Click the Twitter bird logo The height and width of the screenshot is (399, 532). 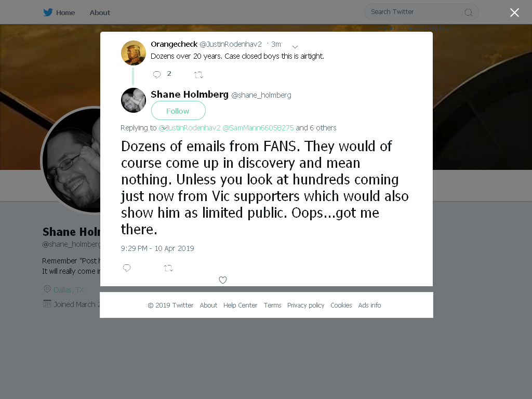point(48,12)
